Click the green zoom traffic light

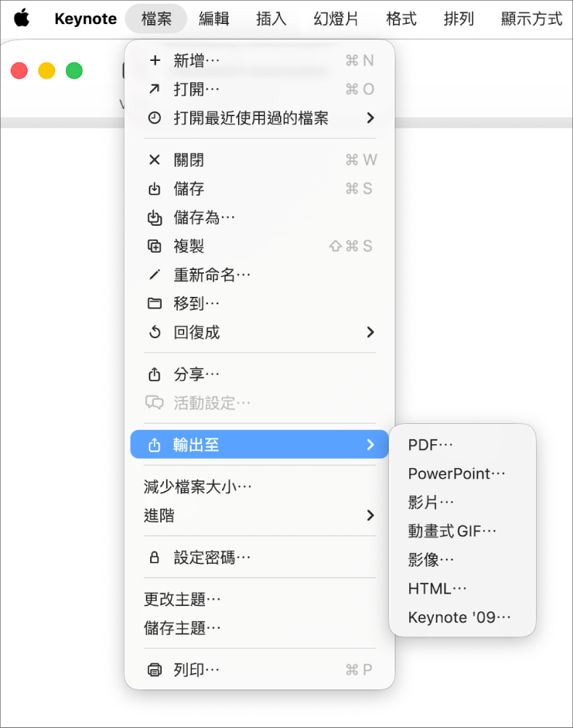[x=73, y=70]
